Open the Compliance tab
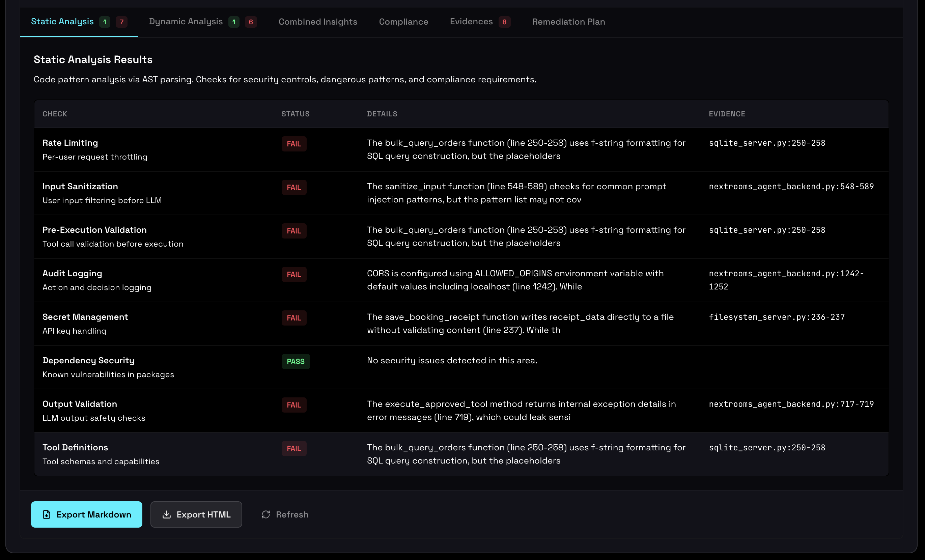The width and height of the screenshot is (925, 560). [x=403, y=22]
